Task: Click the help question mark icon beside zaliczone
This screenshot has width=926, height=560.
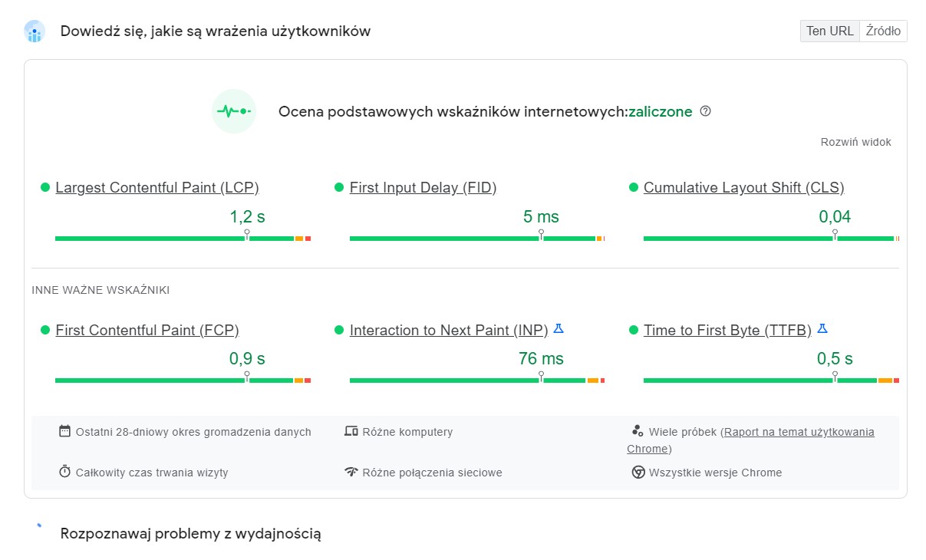Action: pos(706,111)
